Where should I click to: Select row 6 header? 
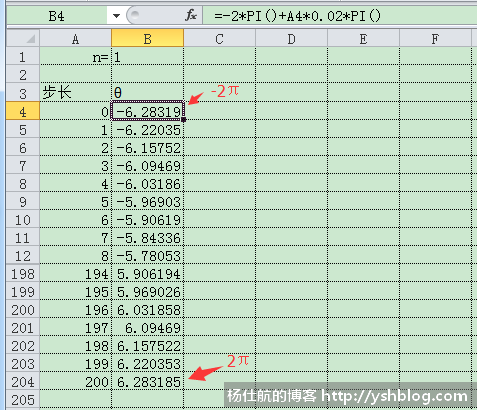[x=23, y=147]
